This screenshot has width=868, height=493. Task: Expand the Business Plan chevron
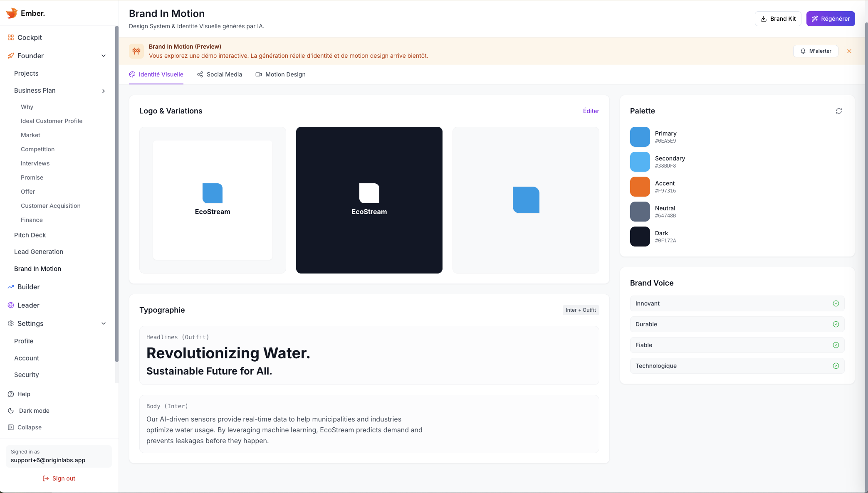click(103, 91)
